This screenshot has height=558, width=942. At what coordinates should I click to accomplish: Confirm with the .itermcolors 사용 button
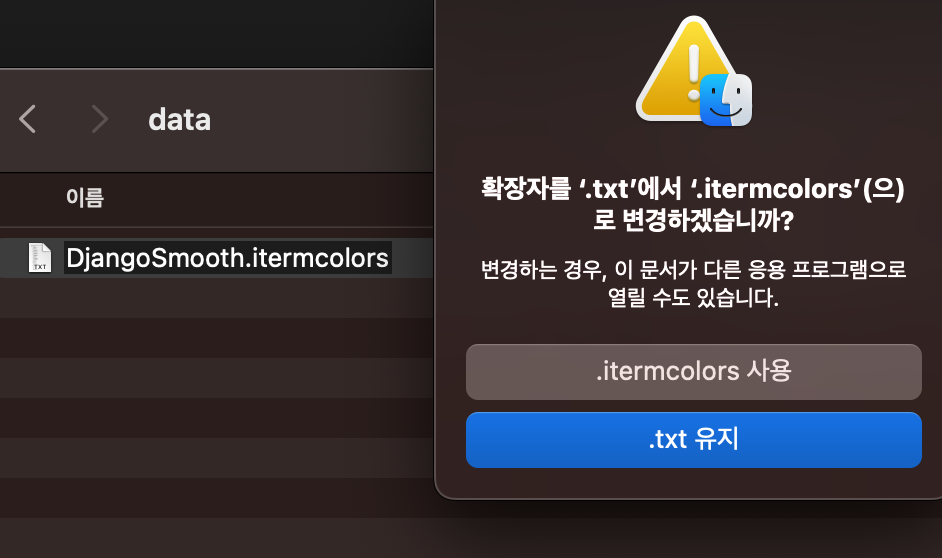(694, 372)
